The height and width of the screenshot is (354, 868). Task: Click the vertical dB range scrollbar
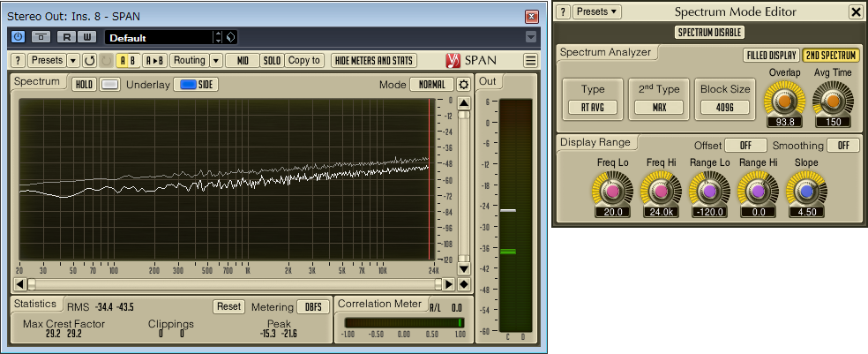click(464, 186)
